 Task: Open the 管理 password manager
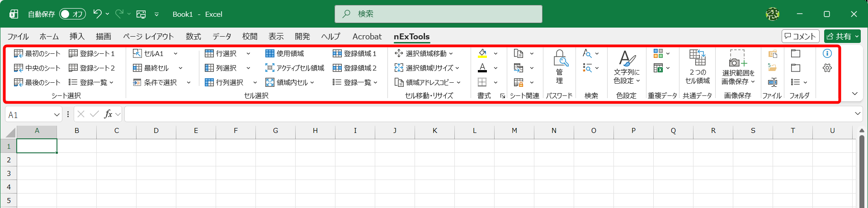(x=559, y=67)
